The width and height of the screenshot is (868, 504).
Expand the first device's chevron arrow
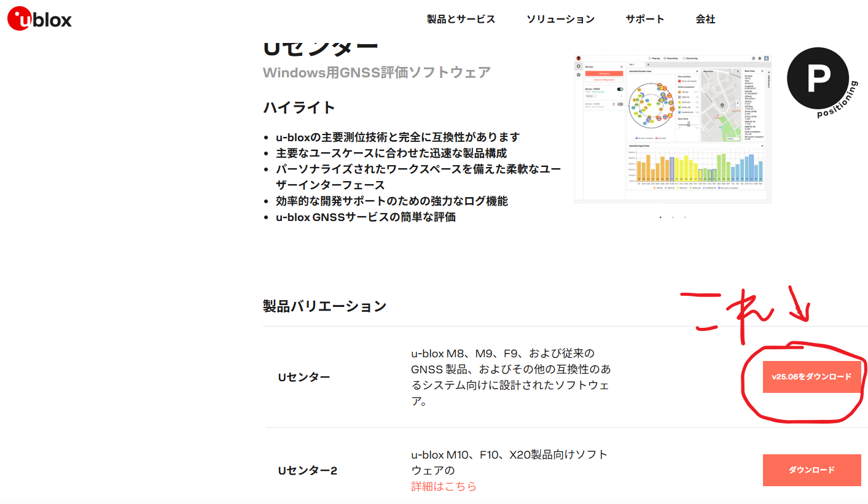click(621, 96)
